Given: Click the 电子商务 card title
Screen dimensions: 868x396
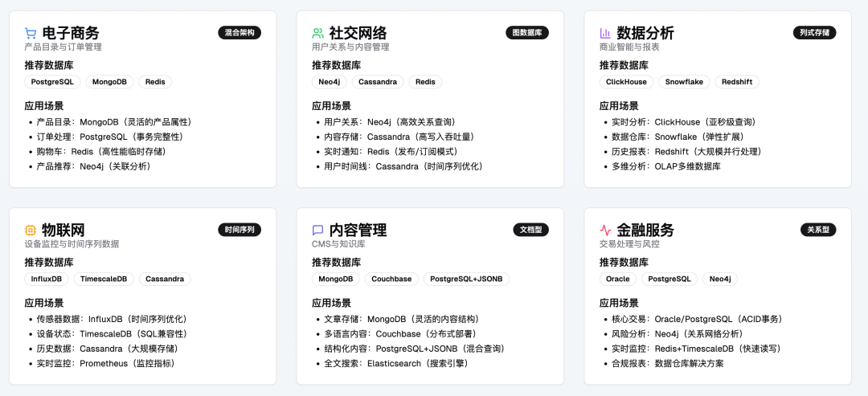Looking at the screenshot, I should point(70,33).
